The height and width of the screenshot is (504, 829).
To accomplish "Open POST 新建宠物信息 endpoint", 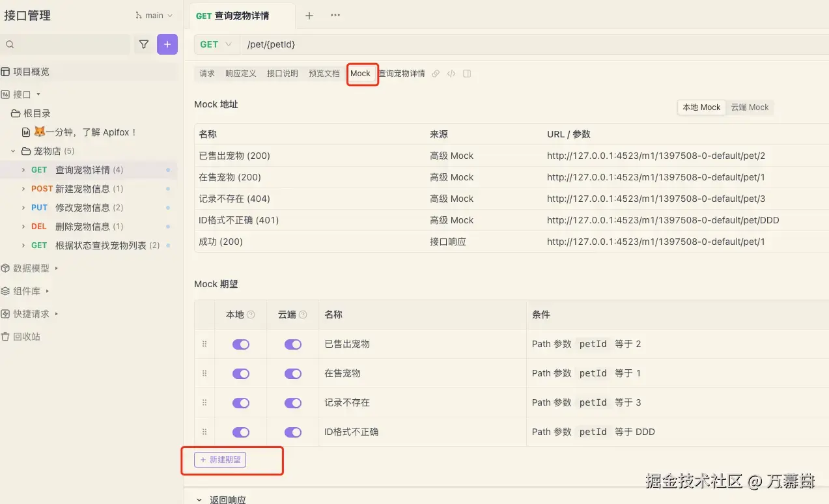I will click(89, 189).
